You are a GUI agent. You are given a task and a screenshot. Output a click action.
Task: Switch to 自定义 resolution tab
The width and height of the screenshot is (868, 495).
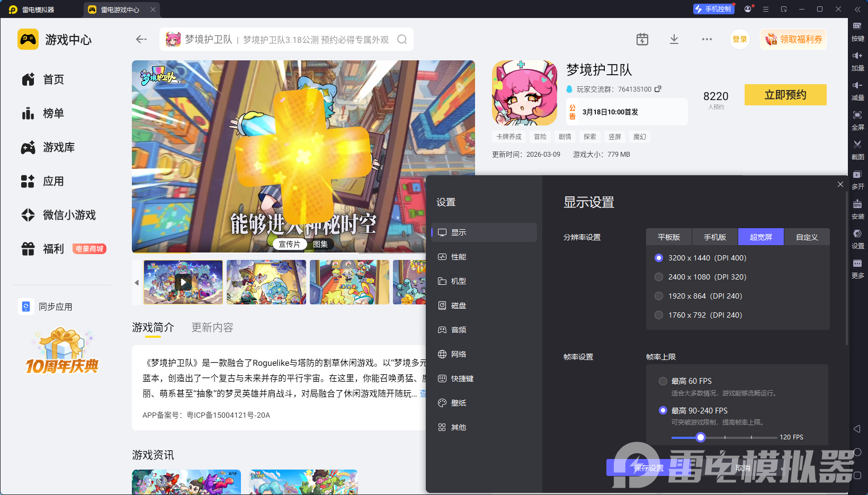click(807, 237)
